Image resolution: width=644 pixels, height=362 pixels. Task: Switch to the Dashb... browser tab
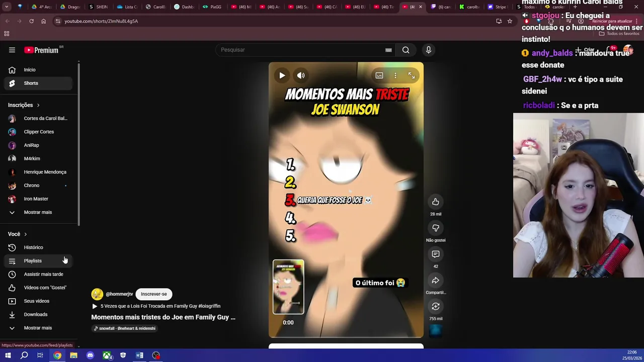coord(184,7)
